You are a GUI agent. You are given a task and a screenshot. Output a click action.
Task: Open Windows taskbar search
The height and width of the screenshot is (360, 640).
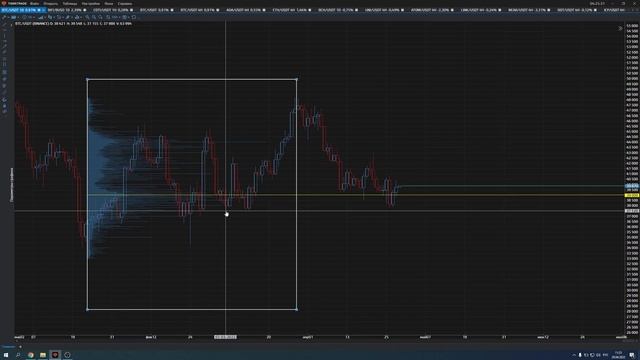tap(18, 355)
